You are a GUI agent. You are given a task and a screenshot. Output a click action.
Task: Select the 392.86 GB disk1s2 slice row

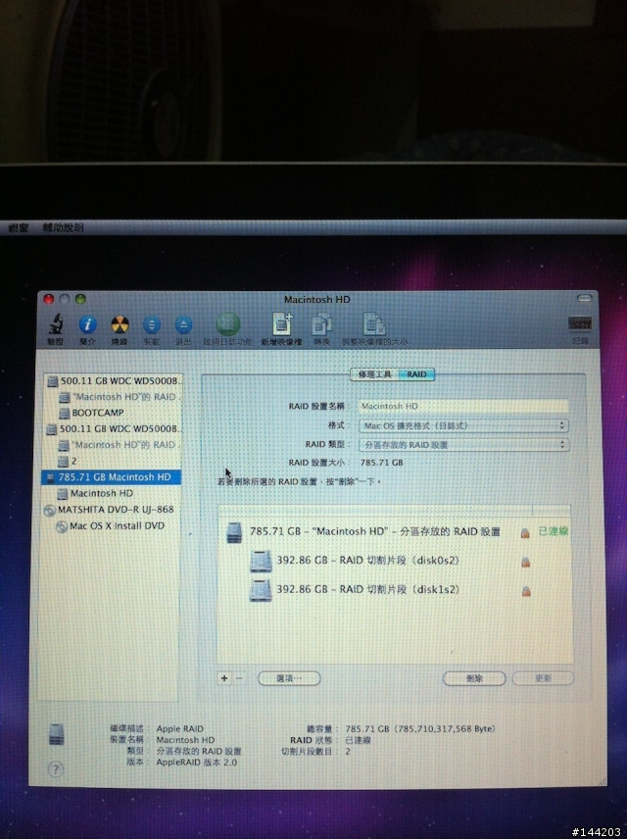coord(395,590)
